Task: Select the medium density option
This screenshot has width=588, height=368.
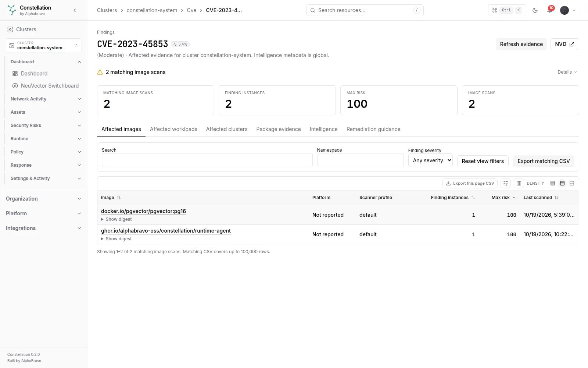Action: (562, 183)
